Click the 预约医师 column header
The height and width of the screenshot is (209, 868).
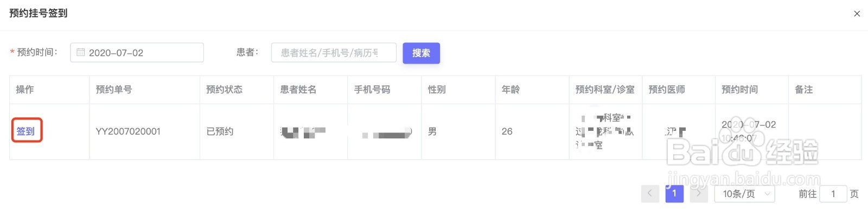[667, 90]
